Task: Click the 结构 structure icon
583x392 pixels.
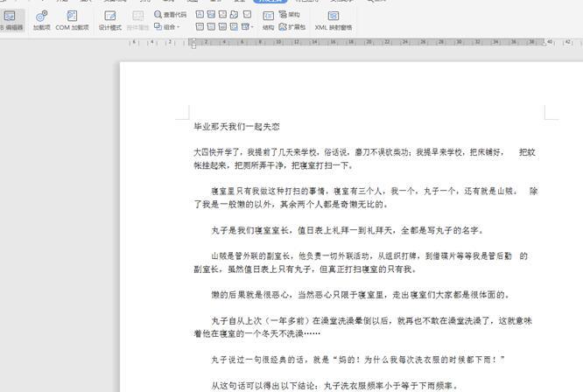Action: pos(268,20)
